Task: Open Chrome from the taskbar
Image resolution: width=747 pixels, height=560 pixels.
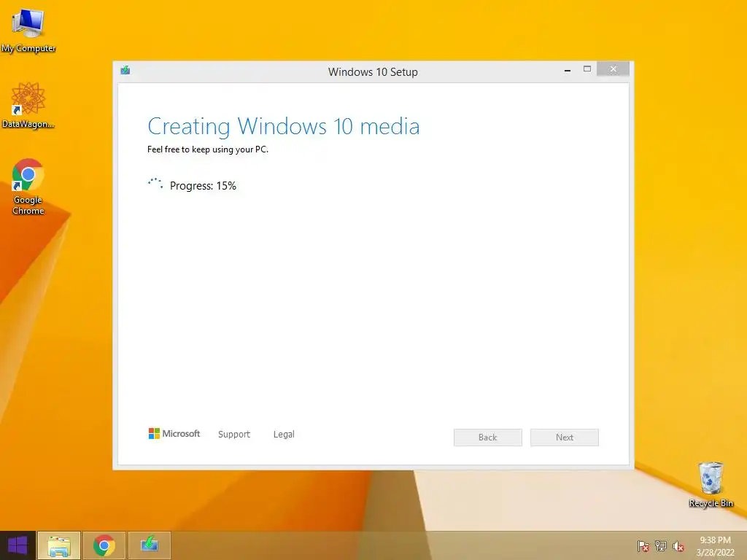Action: (x=104, y=545)
